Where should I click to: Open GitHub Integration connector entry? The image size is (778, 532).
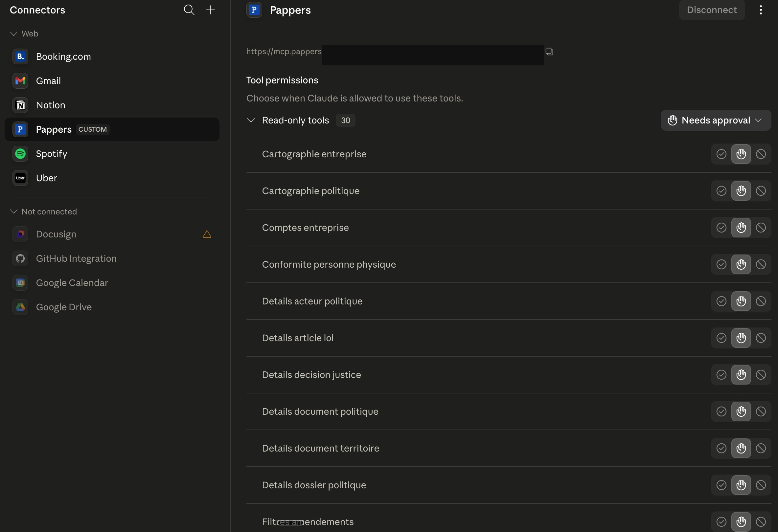(112, 258)
